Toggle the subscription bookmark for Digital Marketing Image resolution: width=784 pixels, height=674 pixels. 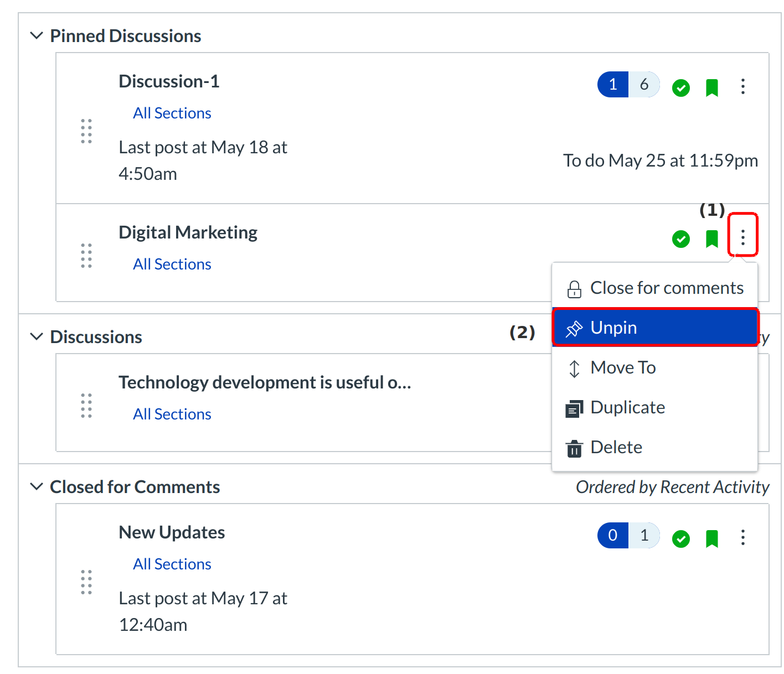click(x=712, y=239)
